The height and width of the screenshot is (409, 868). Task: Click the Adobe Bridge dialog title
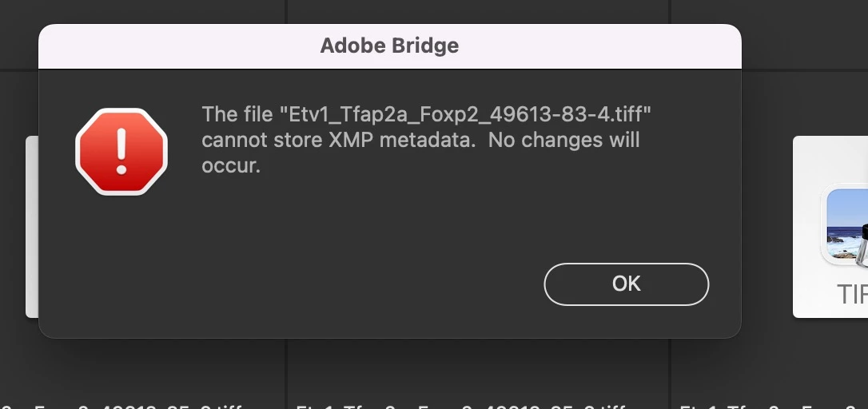[389, 46]
